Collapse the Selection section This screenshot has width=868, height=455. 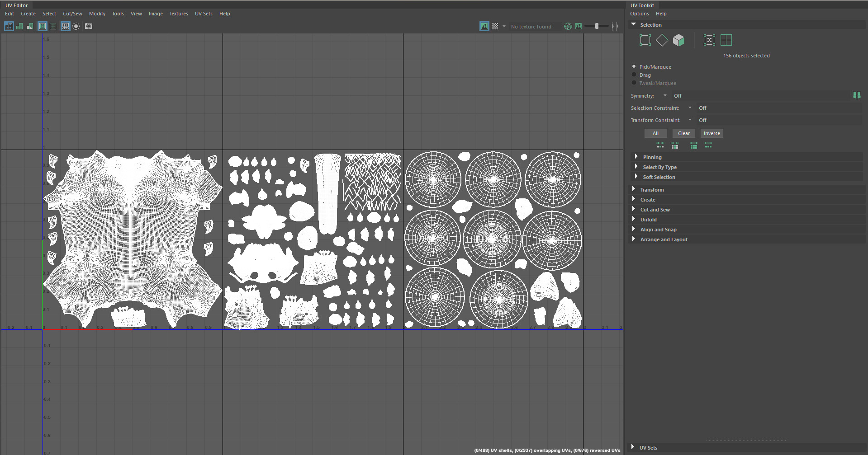coord(634,24)
